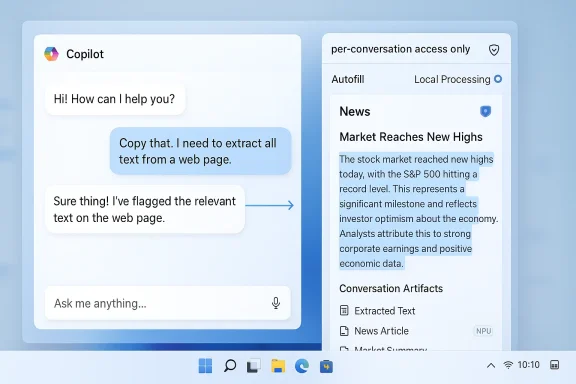This screenshot has width=576, height=384.
Task: Click the shield icon beside per-conversation access
Action: (494, 50)
